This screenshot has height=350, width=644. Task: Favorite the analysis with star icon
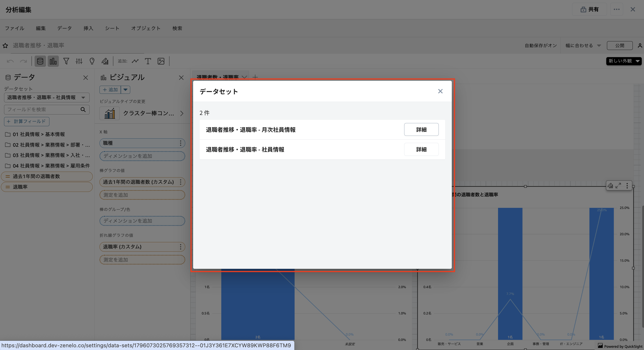(x=5, y=46)
